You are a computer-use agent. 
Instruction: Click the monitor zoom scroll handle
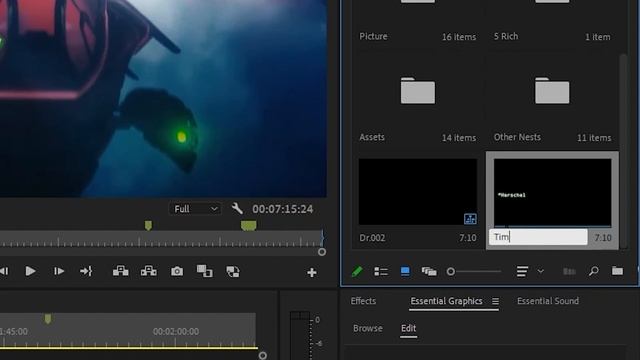(x=322, y=252)
